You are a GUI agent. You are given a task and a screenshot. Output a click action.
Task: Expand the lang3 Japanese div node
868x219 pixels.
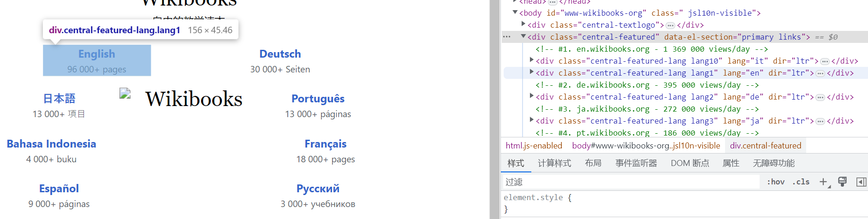532,120
